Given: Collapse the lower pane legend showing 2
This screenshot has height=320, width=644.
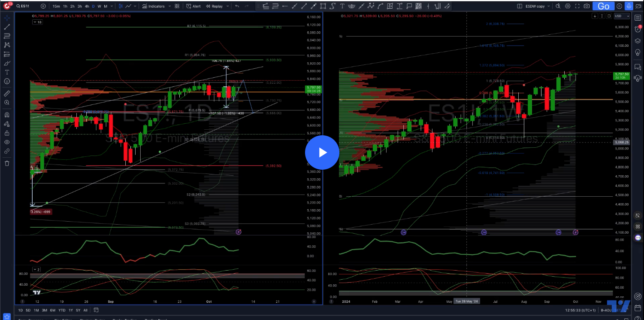Looking at the screenshot, I should [37, 269].
